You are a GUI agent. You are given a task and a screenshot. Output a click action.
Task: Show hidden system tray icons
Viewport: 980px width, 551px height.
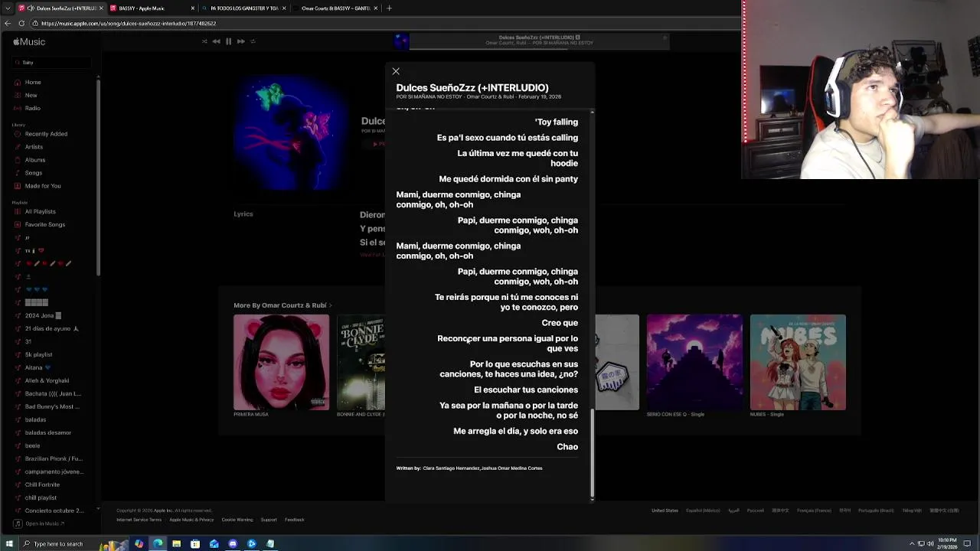point(912,544)
